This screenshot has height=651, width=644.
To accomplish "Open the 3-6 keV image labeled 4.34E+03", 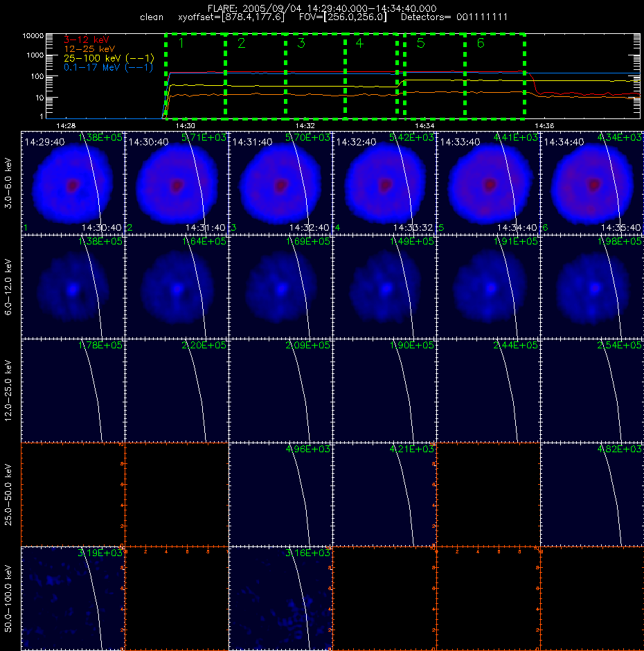I will tap(592, 183).
